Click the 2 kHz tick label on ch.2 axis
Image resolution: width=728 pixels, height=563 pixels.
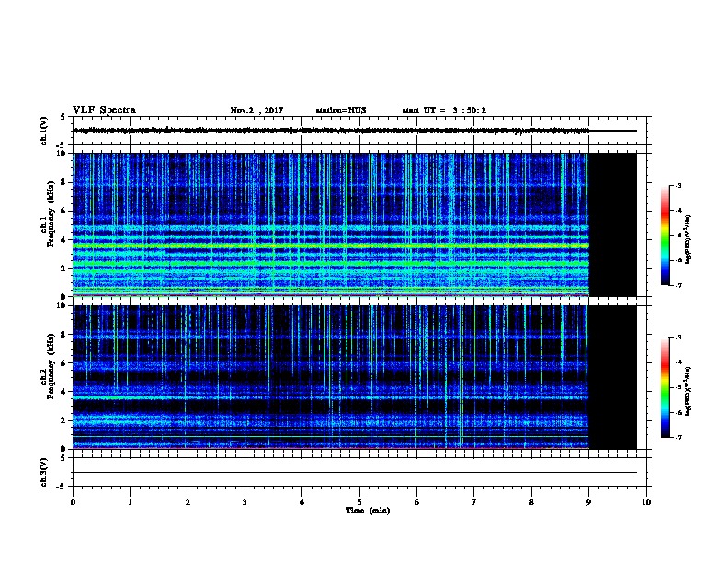pyautogui.click(x=63, y=420)
